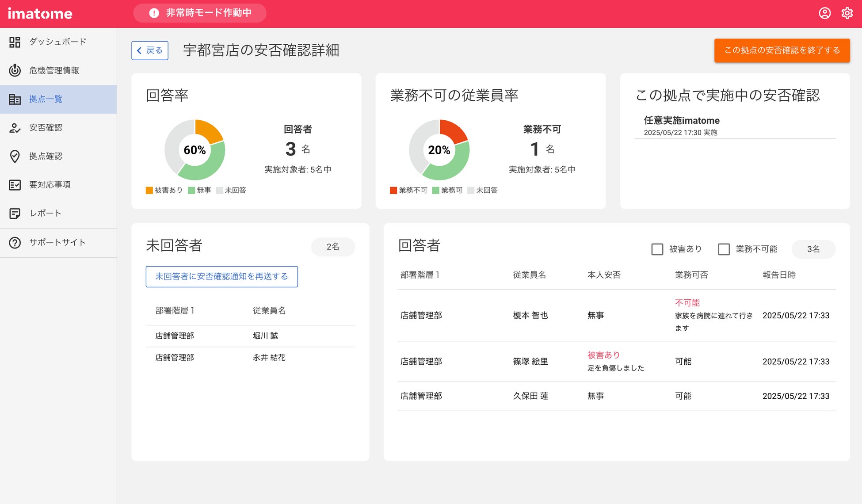
Task: Click the サポートサイト question mark icon
Action: [x=15, y=242]
